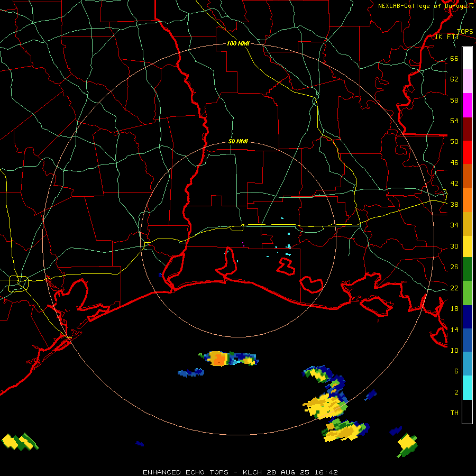Click the 62 legend value
476x476 pixels.
(454, 79)
